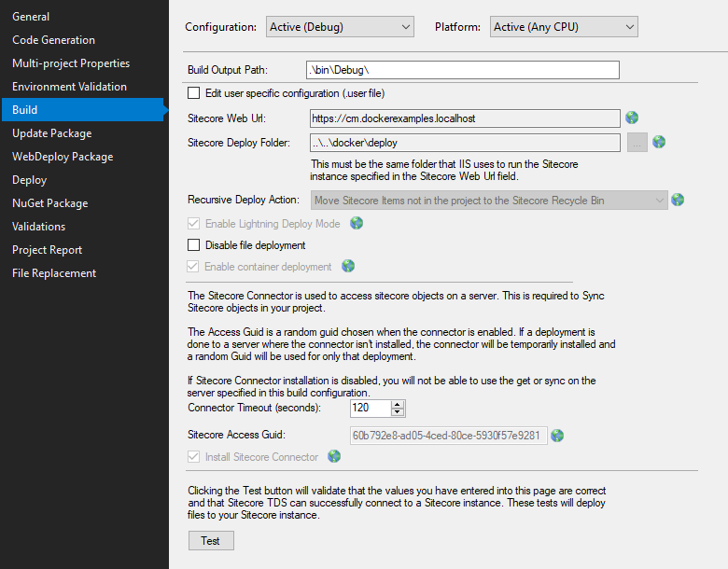Image resolution: width=728 pixels, height=569 pixels.
Task: Click browse button for Sitecore Deploy Folder
Action: pos(637,143)
